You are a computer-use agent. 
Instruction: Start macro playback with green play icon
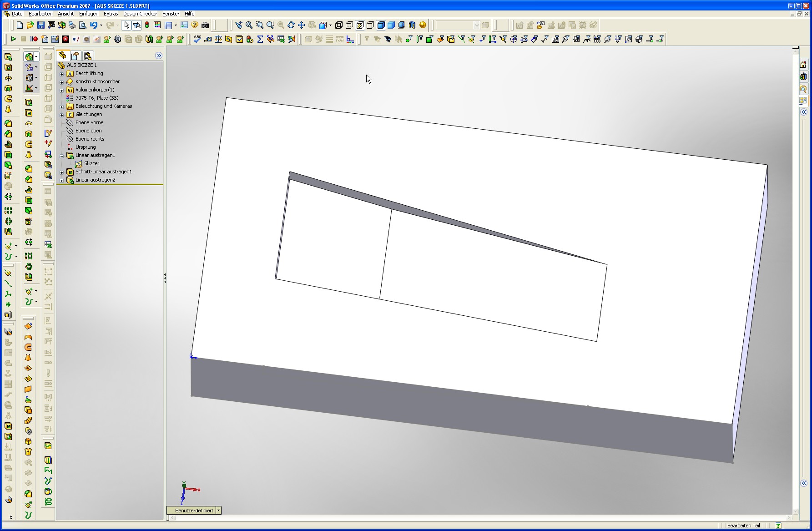tap(13, 39)
